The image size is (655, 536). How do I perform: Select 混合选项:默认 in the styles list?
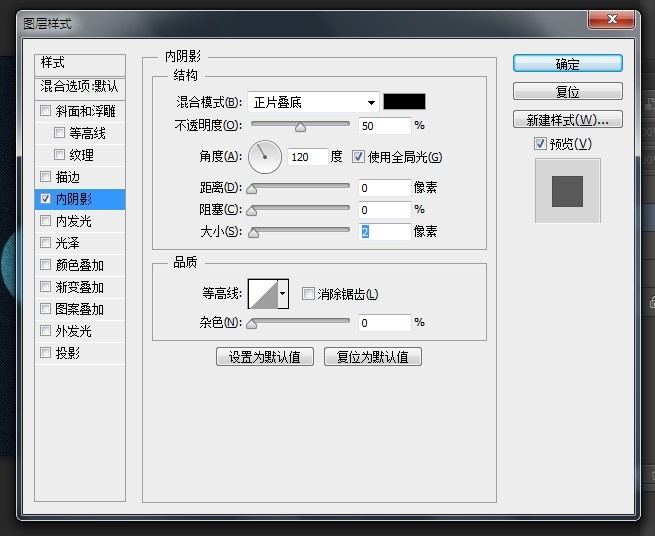point(80,86)
